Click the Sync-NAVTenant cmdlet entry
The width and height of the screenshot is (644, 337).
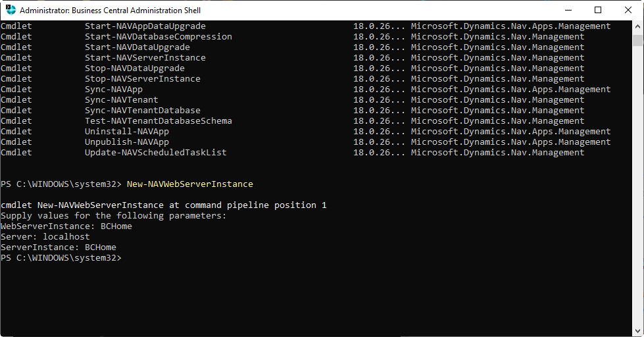[x=121, y=100]
